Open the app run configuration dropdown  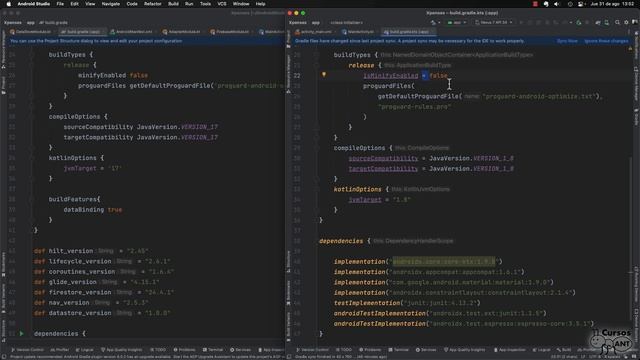[457, 22]
